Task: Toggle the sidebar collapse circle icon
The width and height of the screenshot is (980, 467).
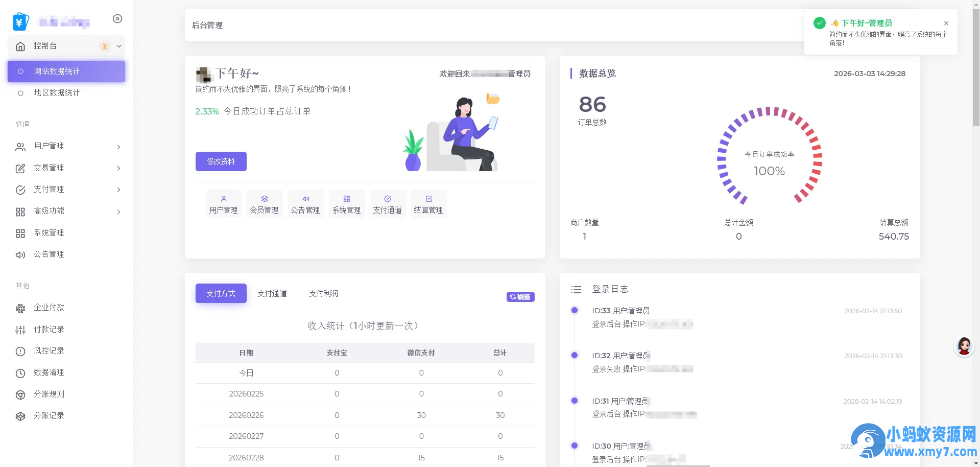Action: (x=117, y=18)
